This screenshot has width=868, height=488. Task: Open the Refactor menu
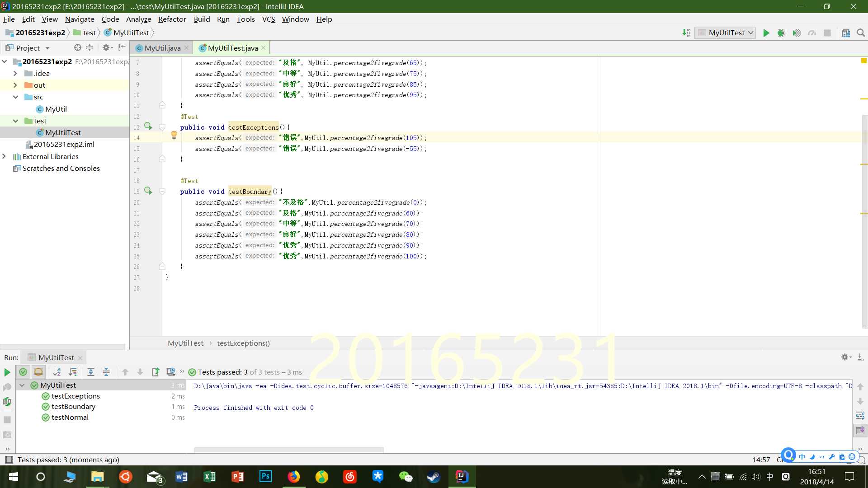(x=172, y=19)
